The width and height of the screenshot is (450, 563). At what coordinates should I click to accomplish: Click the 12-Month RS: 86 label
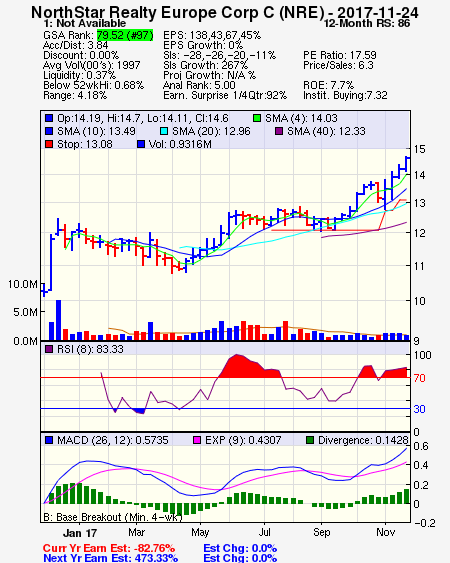point(367,23)
